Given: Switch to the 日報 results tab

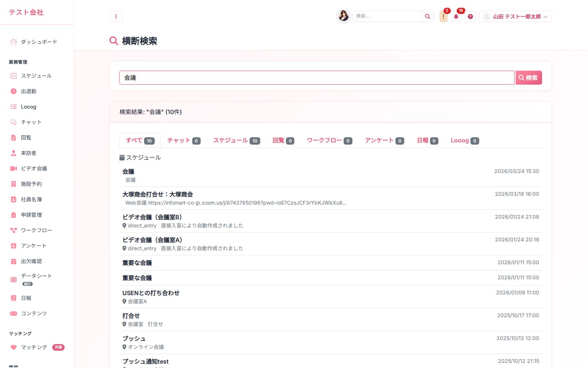Looking at the screenshot, I should click(427, 140).
